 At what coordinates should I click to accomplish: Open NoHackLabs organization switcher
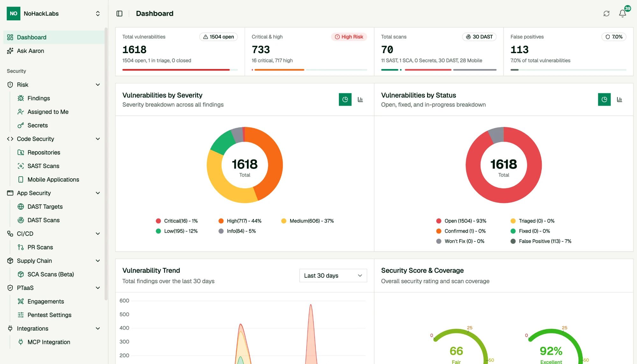[54, 13]
